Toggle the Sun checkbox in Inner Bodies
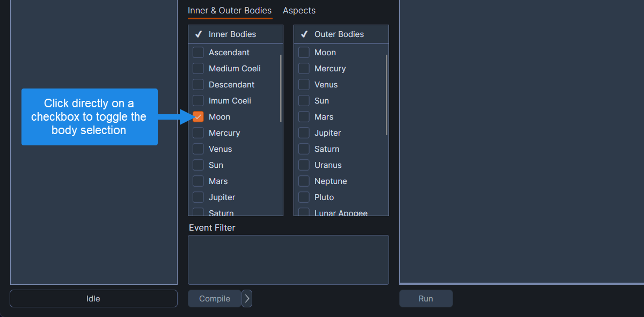This screenshot has height=317, width=644. tap(198, 165)
